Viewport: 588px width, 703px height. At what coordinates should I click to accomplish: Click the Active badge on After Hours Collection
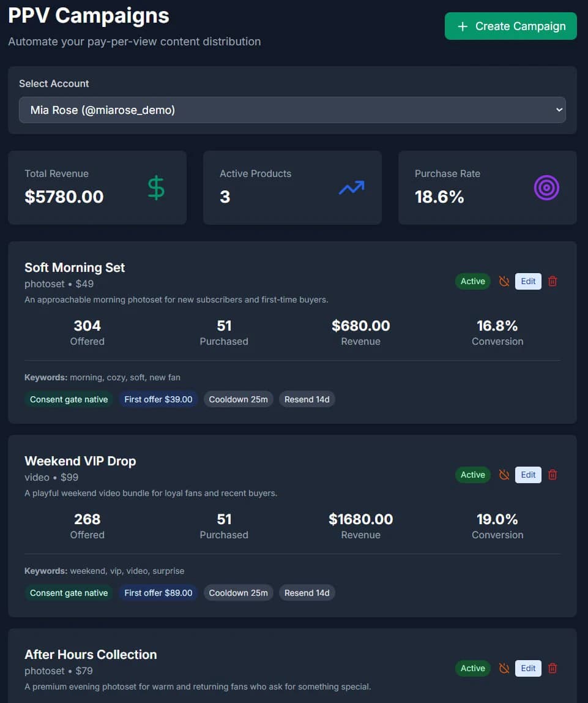[473, 669]
